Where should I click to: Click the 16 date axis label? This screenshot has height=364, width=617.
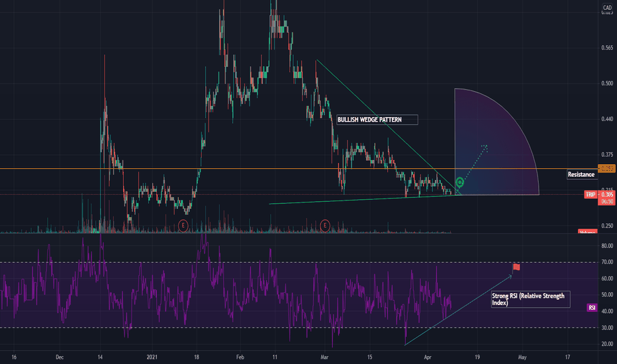[x=14, y=357]
